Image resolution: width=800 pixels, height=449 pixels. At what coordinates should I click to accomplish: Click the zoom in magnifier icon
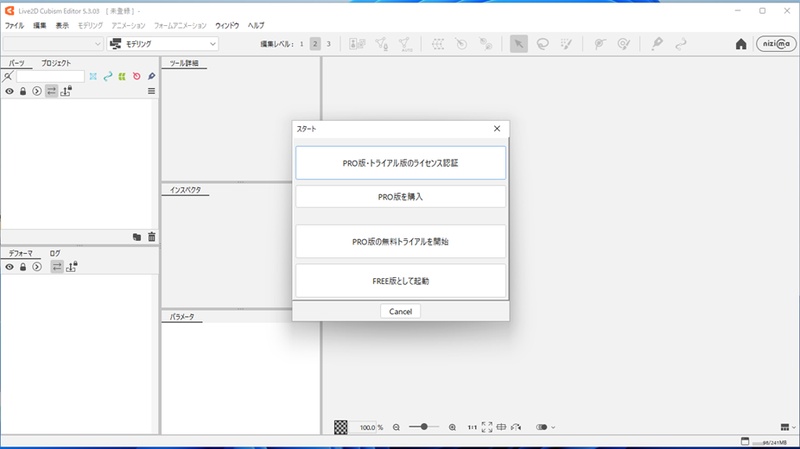(452, 428)
